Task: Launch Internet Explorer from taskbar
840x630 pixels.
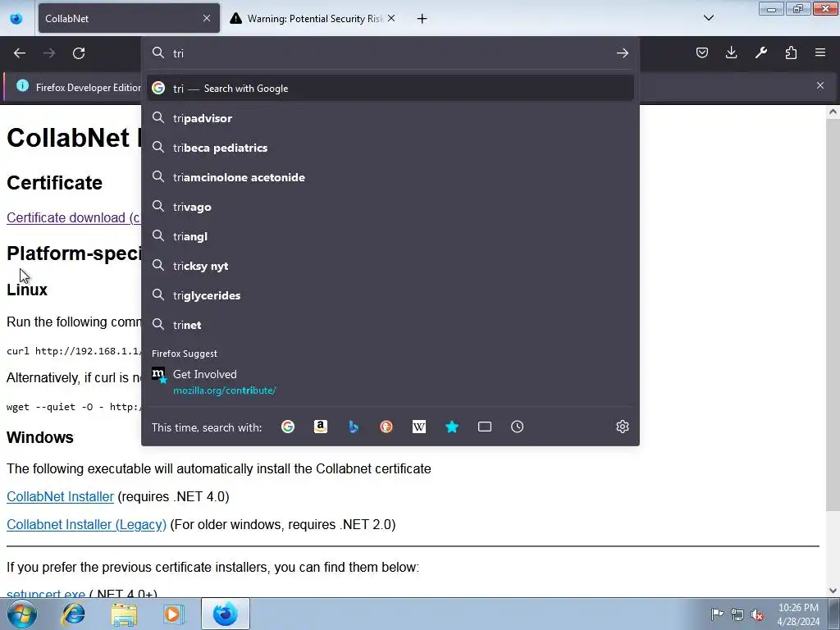Action: click(73, 614)
